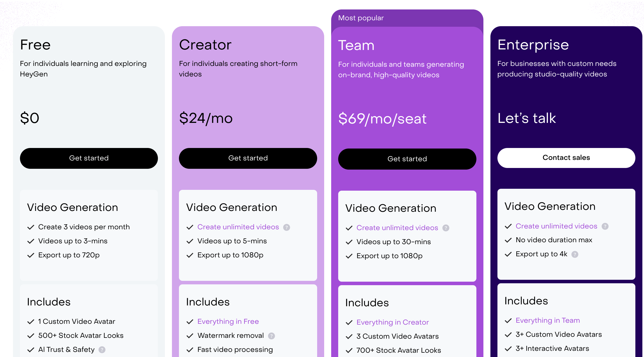This screenshot has height=357, width=644.
Task: Scroll down to see more plan features
Action: pyautogui.click(x=322, y=352)
